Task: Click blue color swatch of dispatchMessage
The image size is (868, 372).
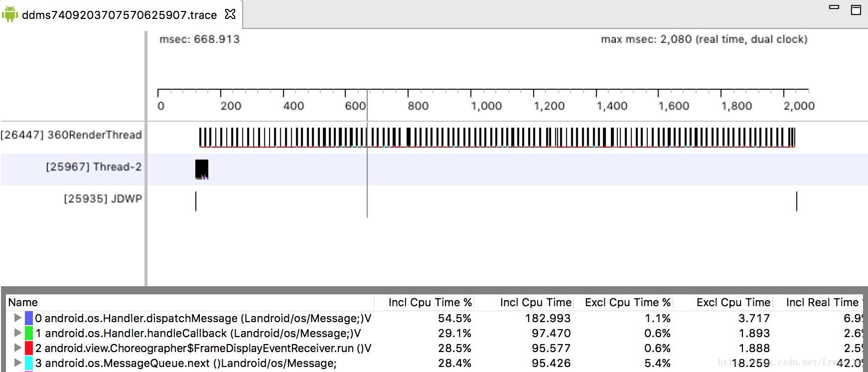Action: 29,318
